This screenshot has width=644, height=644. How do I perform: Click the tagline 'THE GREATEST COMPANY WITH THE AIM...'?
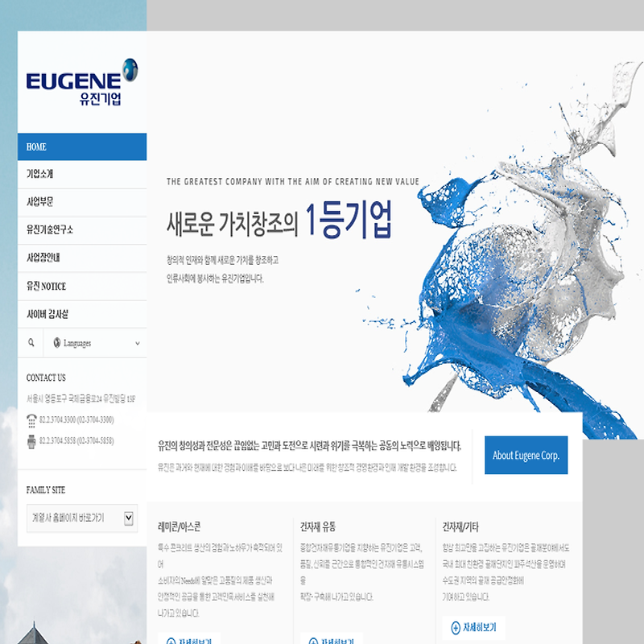[x=293, y=182]
